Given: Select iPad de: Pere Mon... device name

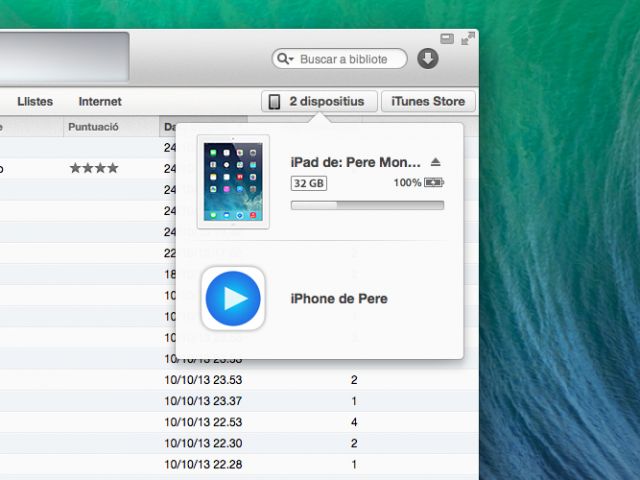Looking at the screenshot, I should click(356, 162).
